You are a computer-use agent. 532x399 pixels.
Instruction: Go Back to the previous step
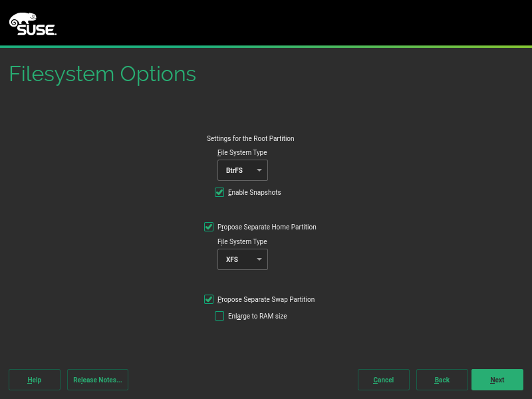pyautogui.click(x=442, y=380)
